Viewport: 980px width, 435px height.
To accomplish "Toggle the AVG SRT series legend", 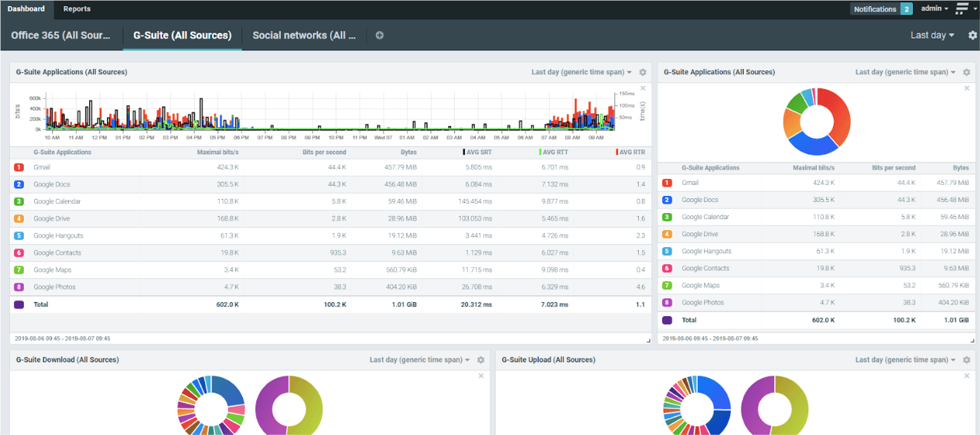I will click(x=479, y=152).
